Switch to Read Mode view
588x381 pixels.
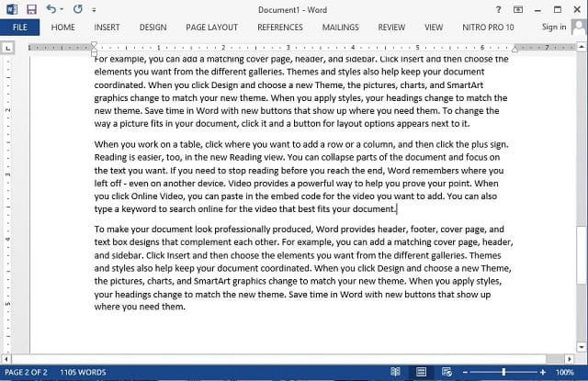click(x=395, y=372)
